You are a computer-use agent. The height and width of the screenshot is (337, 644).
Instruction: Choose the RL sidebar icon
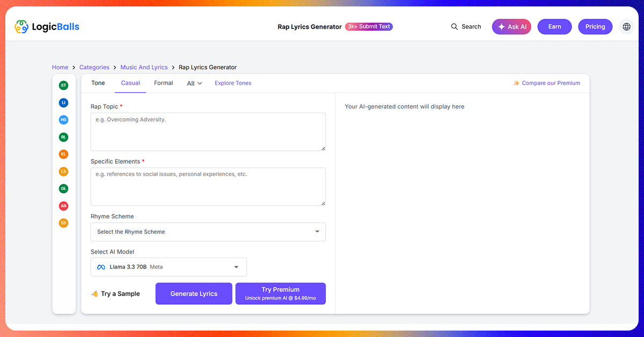[x=64, y=137]
